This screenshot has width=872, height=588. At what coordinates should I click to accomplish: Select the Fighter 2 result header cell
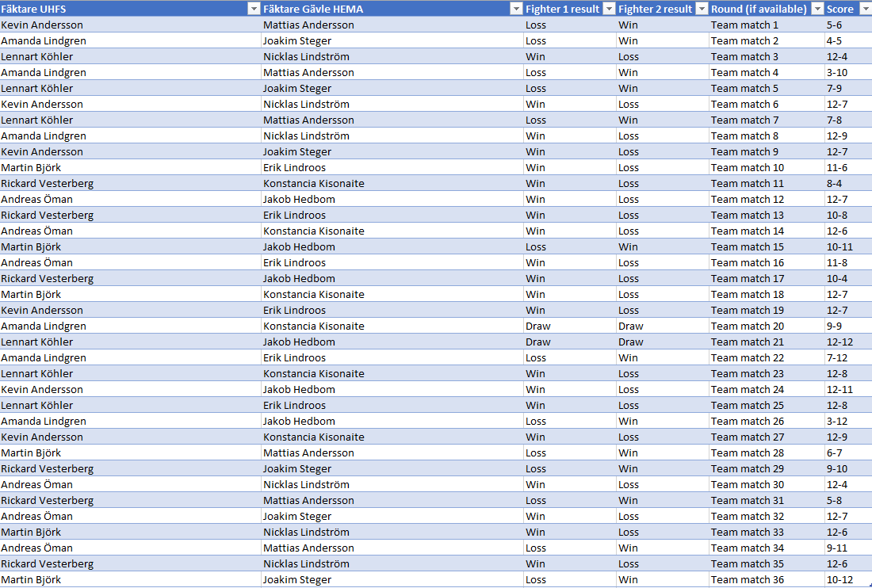tap(663, 9)
